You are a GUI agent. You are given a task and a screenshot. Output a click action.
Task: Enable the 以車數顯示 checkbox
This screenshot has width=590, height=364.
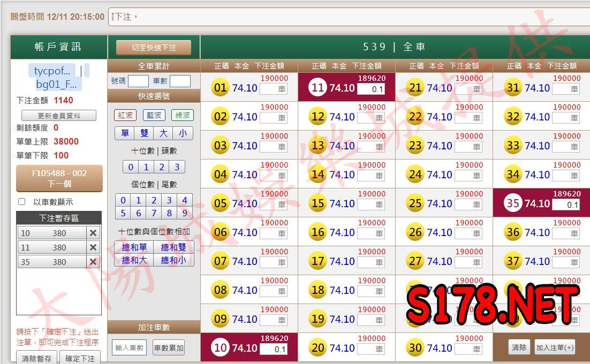tap(22, 202)
